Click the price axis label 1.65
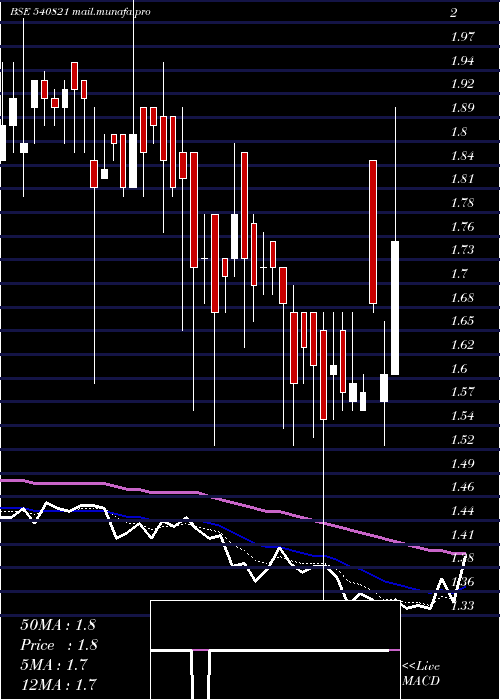 click(x=462, y=321)
